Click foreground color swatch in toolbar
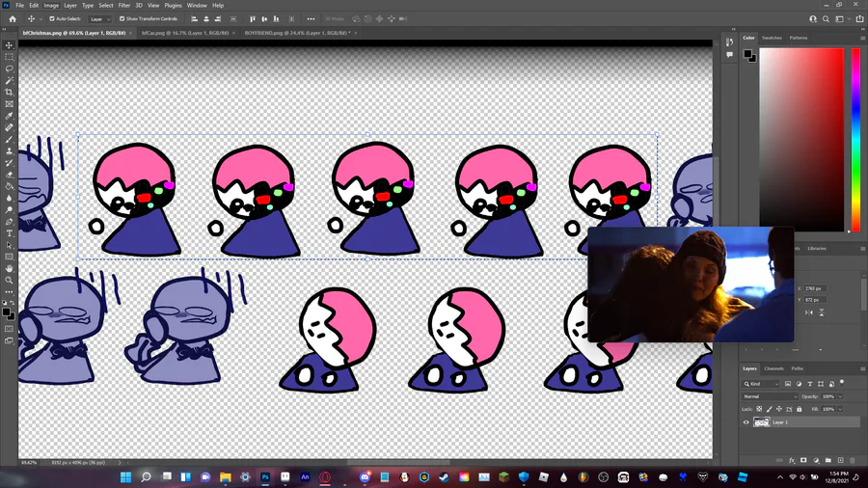This screenshot has height=488, width=868. [6, 312]
